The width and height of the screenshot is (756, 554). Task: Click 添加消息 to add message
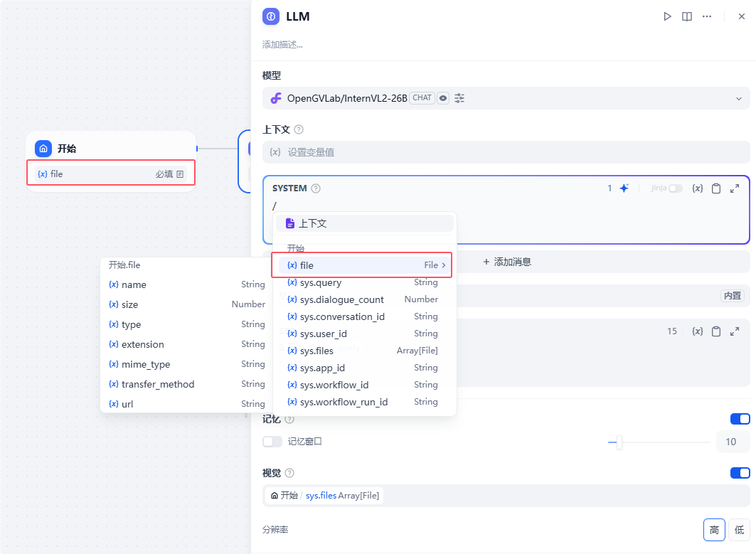tap(507, 262)
